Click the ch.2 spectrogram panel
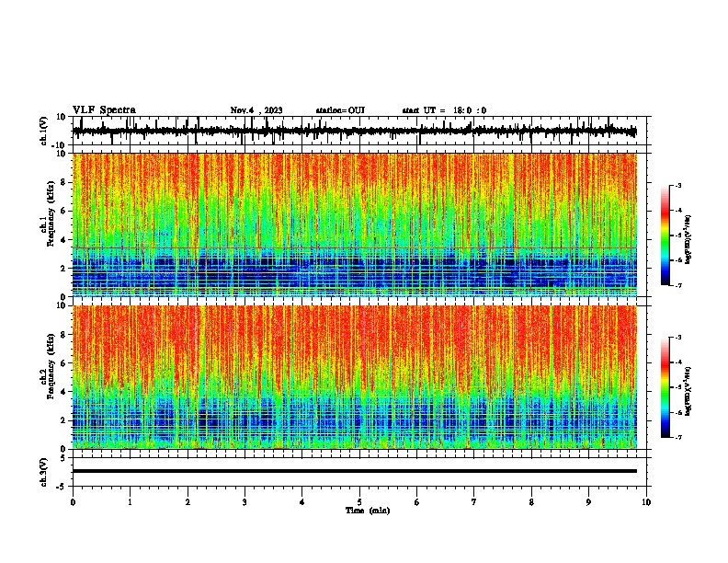 (355, 377)
